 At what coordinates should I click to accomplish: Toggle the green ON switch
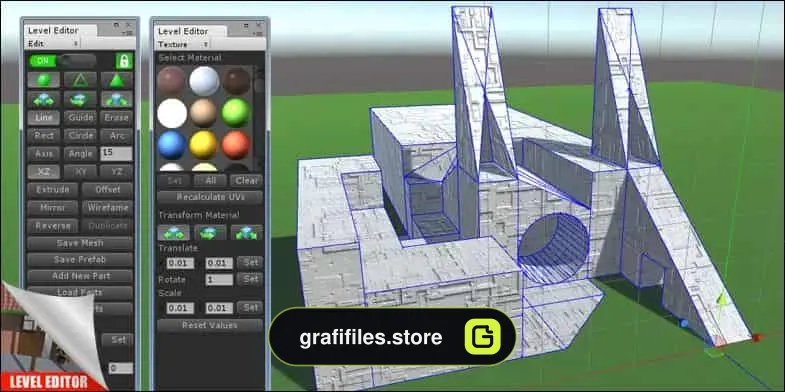(x=44, y=61)
